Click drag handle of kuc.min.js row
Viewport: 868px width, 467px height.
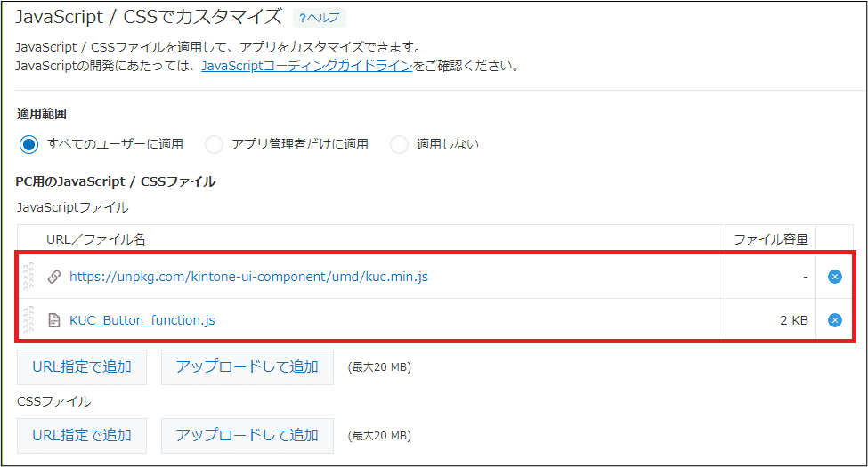[28, 276]
